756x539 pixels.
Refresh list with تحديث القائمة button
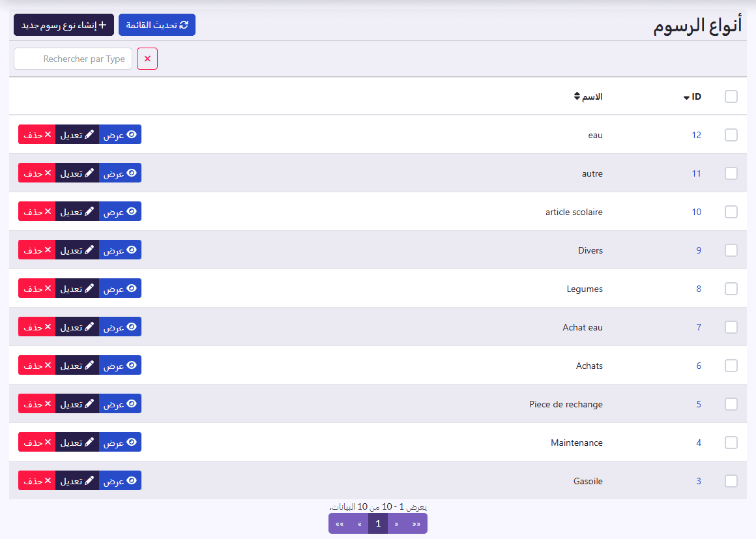156,25
